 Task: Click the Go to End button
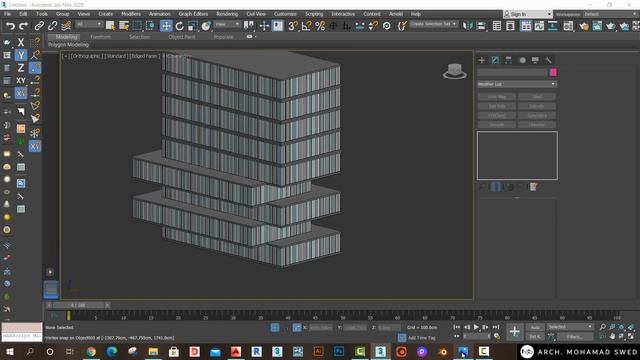(x=496, y=327)
